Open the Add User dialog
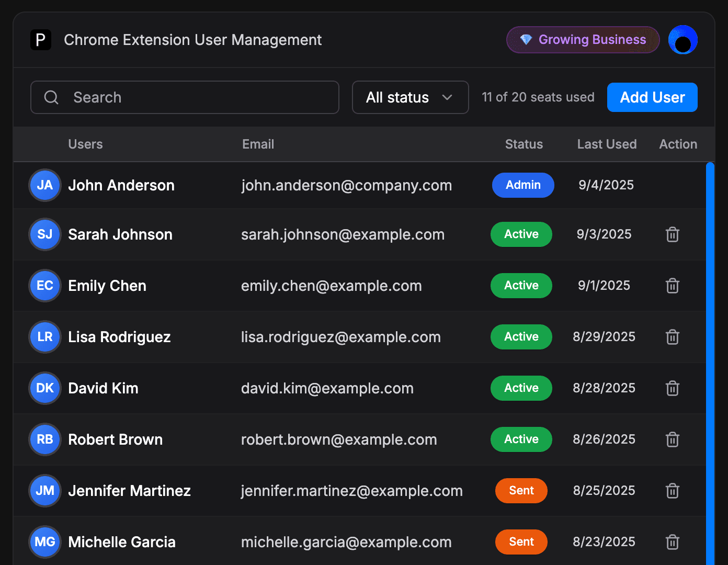Image resolution: width=728 pixels, height=565 pixels. 652,97
